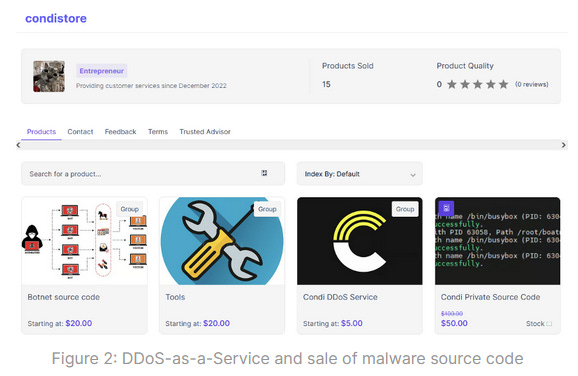Click the Group badge on Tools card

(x=267, y=209)
